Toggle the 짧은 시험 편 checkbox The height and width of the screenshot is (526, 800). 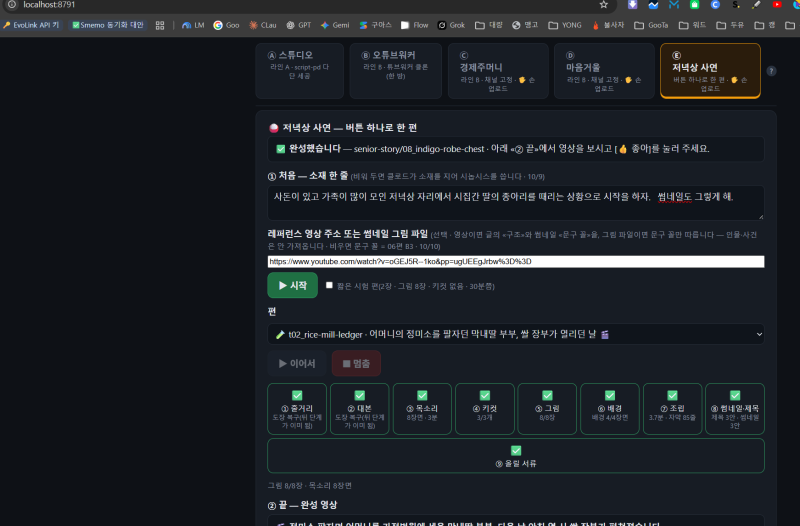(329, 285)
